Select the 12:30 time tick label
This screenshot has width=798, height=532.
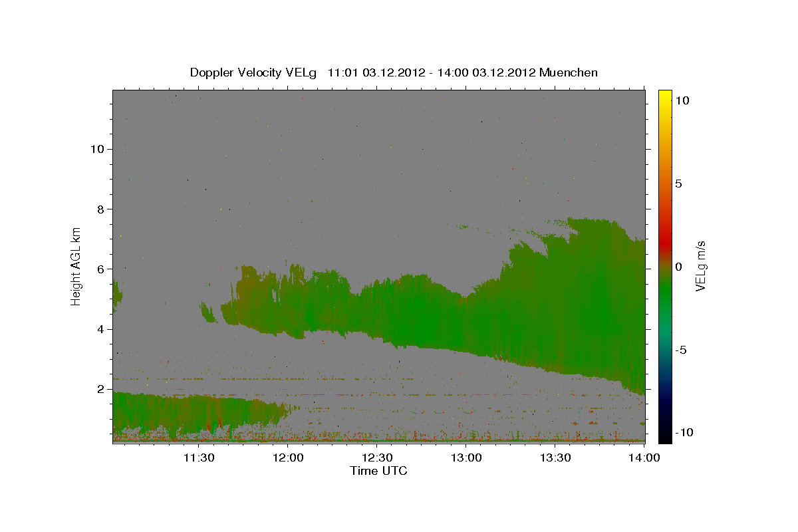[x=377, y=458]
